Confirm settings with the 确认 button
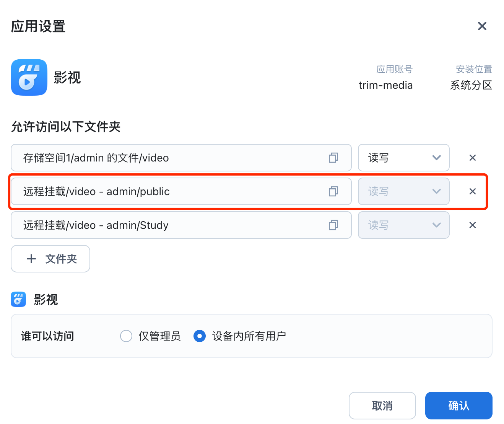Viewport: 504px width, 424px height. [x=458, y=406]
